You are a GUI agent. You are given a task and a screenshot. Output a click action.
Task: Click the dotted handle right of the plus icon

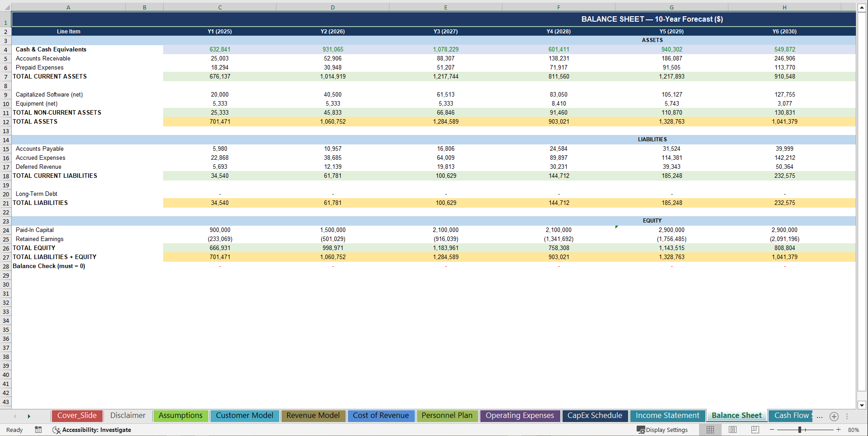[848, 416]
